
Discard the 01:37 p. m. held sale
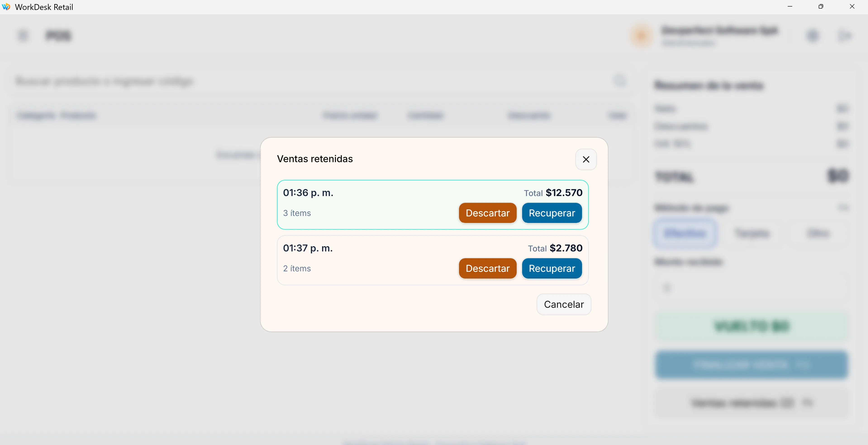[487, 268]
